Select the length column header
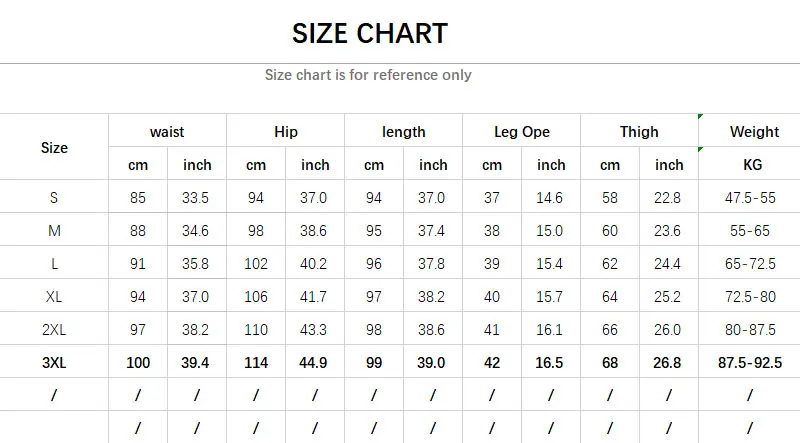Image resolution: width=800 pixels, height=443 pixels. coord(403,132)
